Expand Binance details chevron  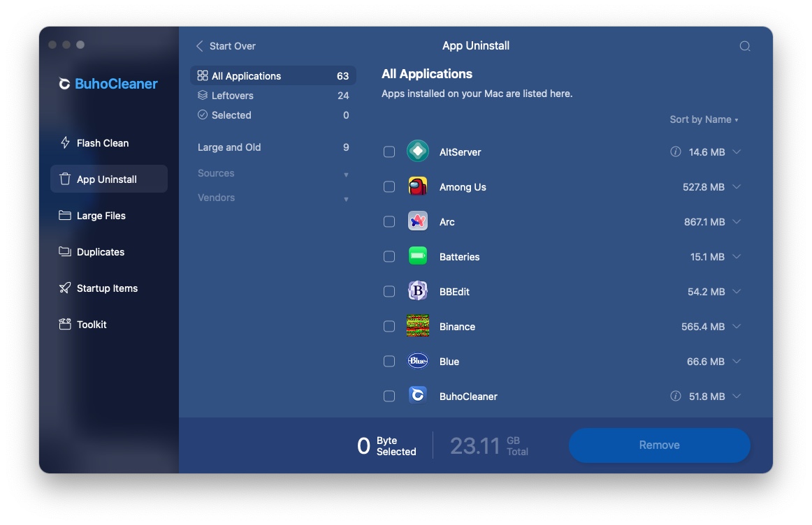pos(737,326)
